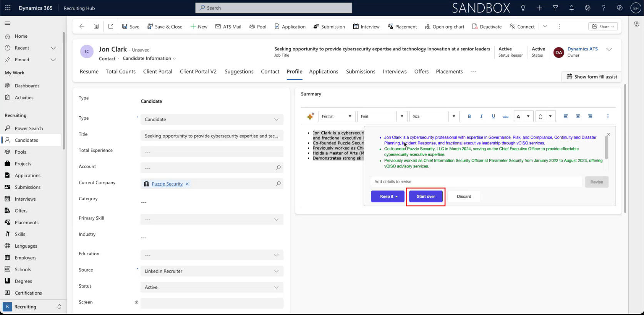Click the lightbulb ideas icon in the top bar
Screen dimensions: 644x315
pyautogui.click(x=523, y=8)
